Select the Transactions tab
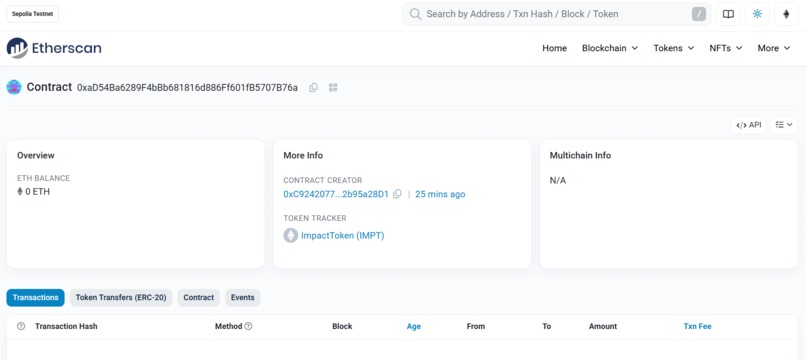The height and width of the screenshot is (360, 806). click(x=35, y=298)
